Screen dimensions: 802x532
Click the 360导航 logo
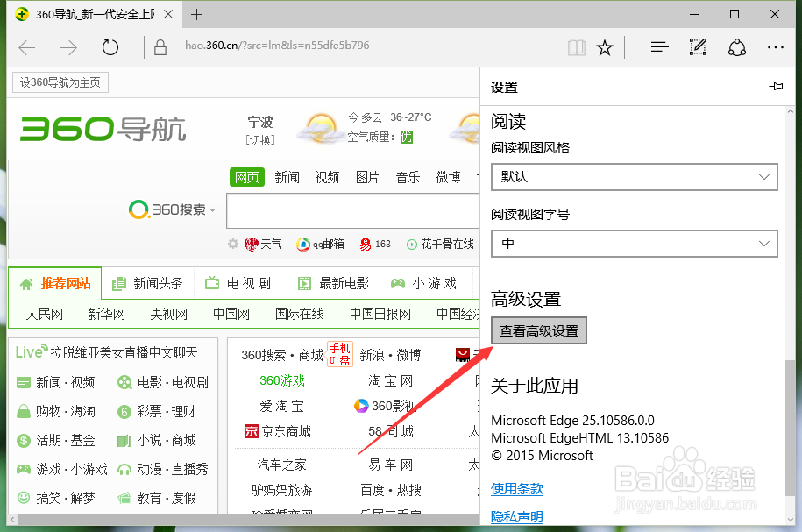click(103, 128)
